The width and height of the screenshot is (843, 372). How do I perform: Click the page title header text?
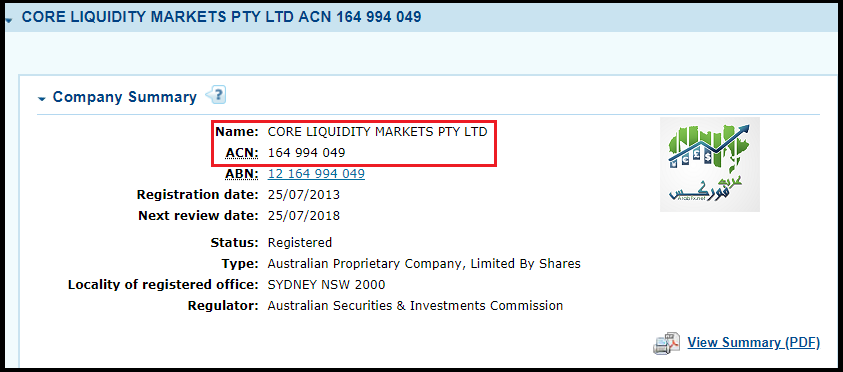point(222,17)
